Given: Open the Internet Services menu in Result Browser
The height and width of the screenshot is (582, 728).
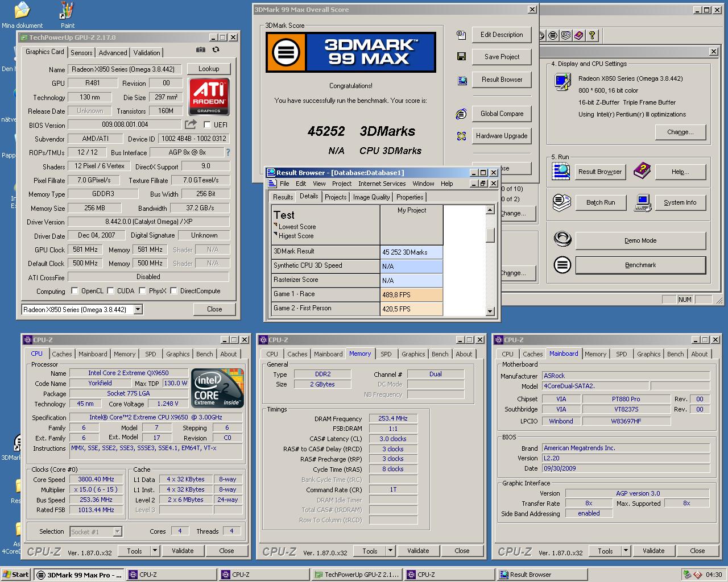Looking at the screenshot, I should pyautogui.click(x=382, y=184).
